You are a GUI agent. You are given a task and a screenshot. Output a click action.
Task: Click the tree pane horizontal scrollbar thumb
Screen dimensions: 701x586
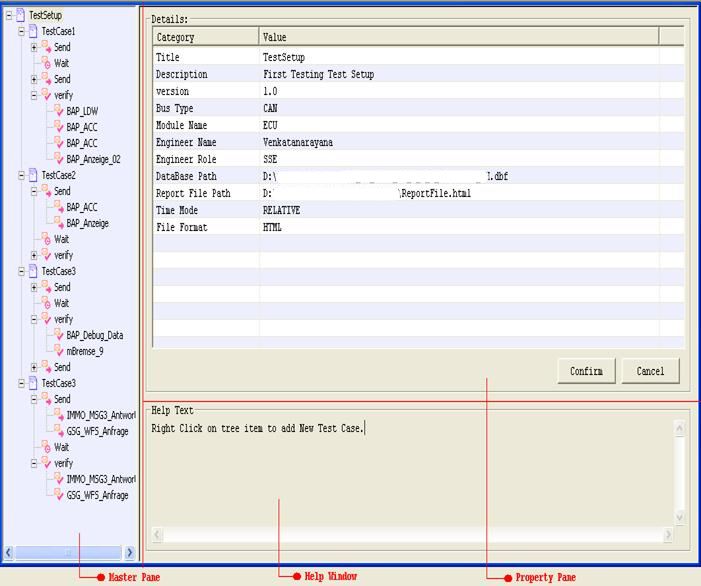pyautogui.click(x=68, y=553)
